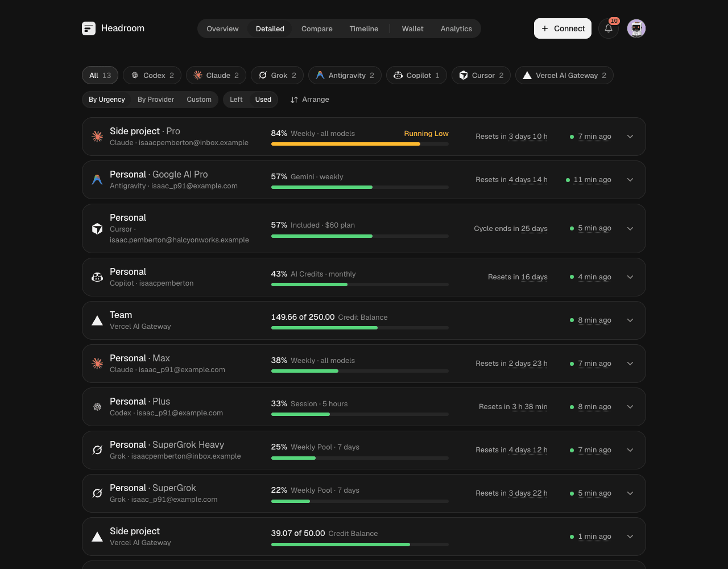Expand the Copilot Personal row chevron
This screenshot has height=569, width=728.
point(630,277)
